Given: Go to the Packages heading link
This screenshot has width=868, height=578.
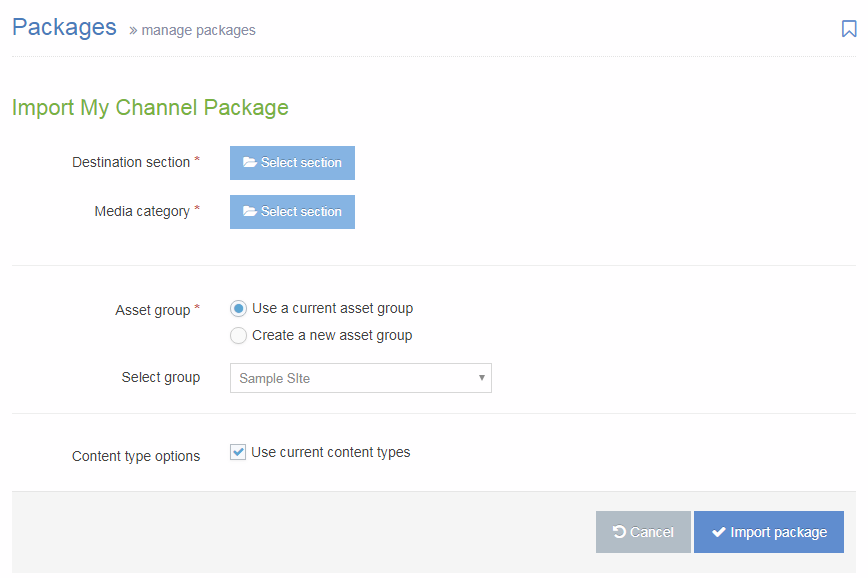Looking at the screenshot, I should [x=64, y=27].
